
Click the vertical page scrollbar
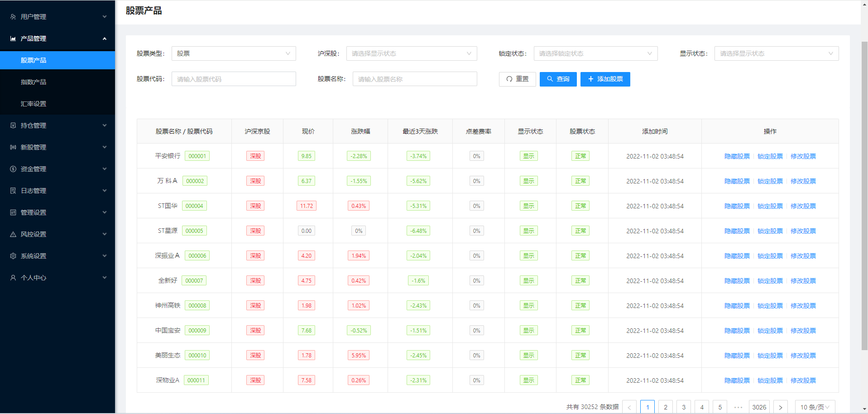(864, 195)
